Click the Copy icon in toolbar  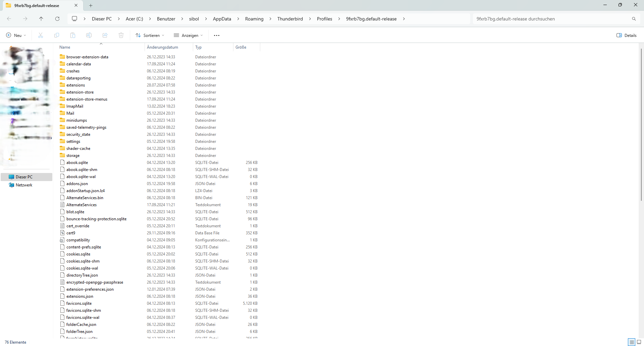click(x=57, y=35)
